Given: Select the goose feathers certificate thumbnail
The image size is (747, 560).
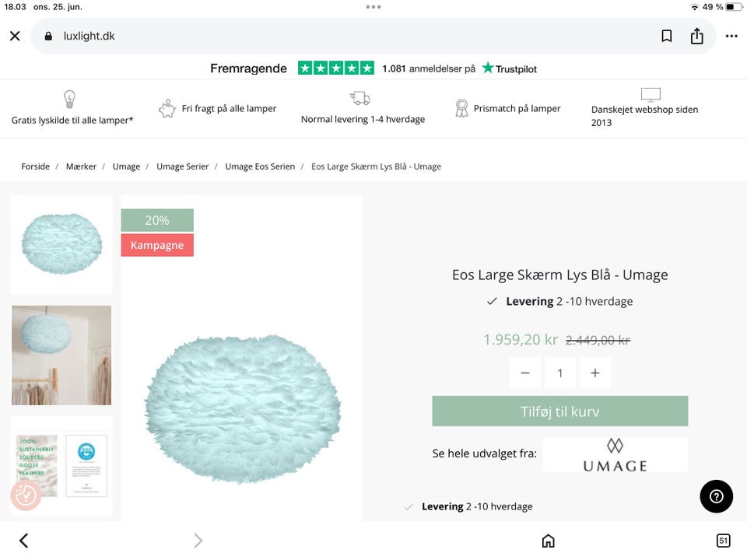Looking at the screenshot, I should tap(61, 466).
